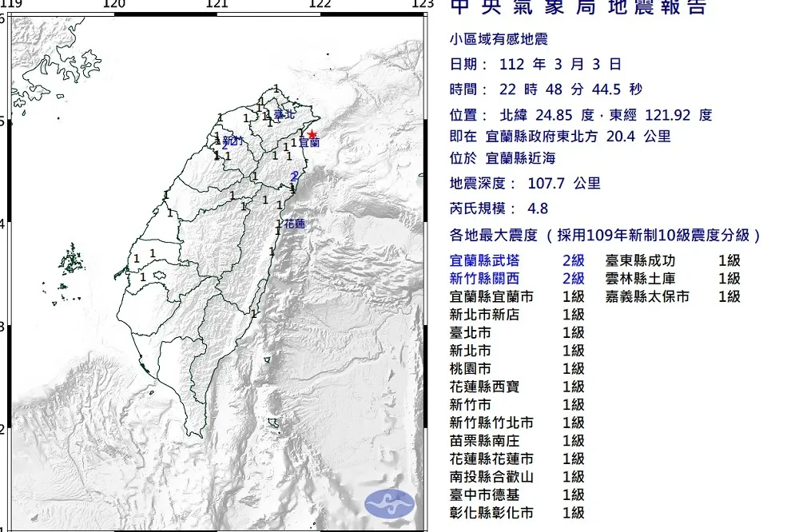
Task: Click the row 嘉義縣太保市
Action: (x=673, y=296)
